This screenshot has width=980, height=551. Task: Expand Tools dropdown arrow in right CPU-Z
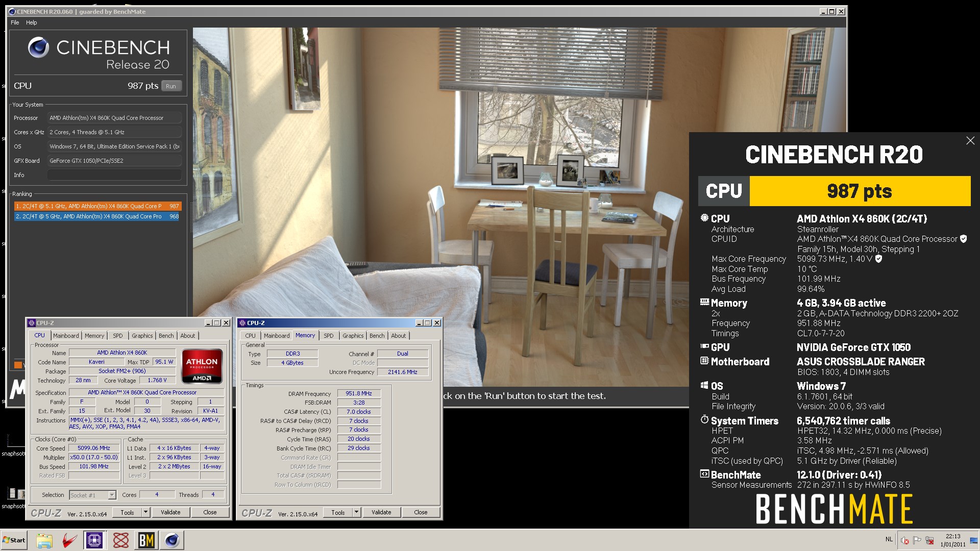point(356,512)
